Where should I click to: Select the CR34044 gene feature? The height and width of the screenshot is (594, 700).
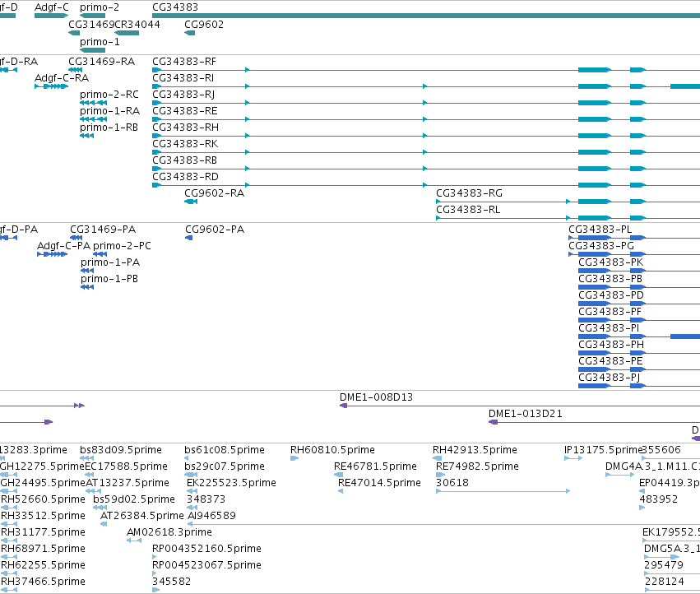coord(127,33)
